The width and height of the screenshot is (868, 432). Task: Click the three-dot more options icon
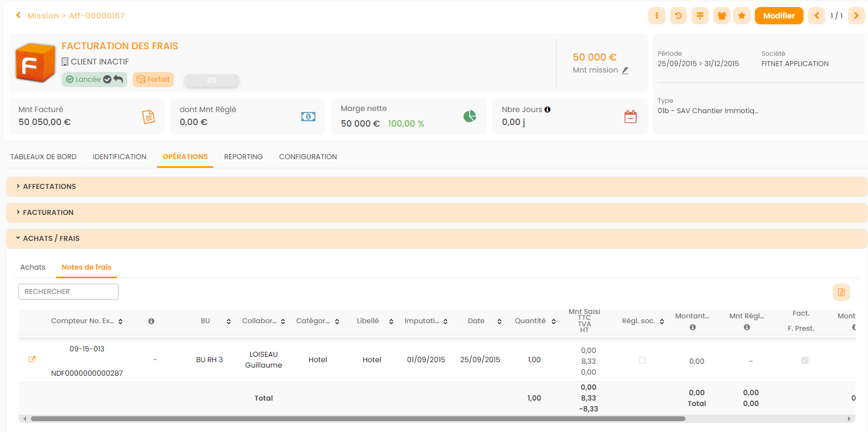[656, 16]
